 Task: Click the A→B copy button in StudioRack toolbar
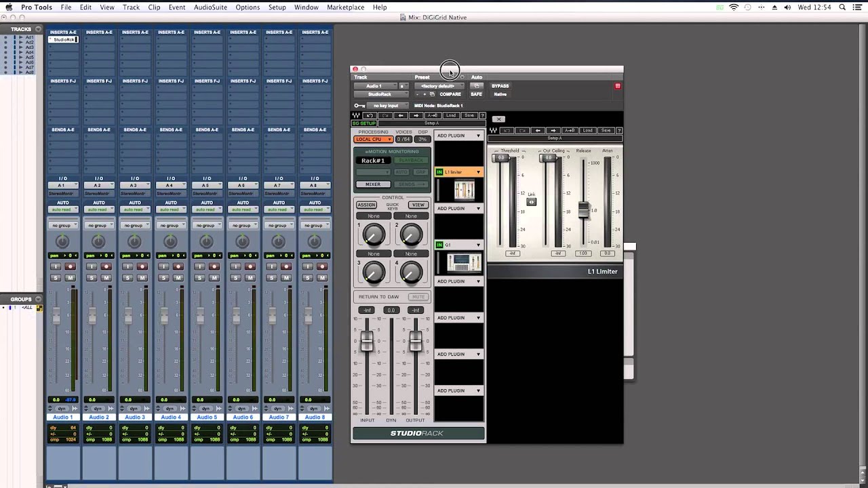(433, 115)
